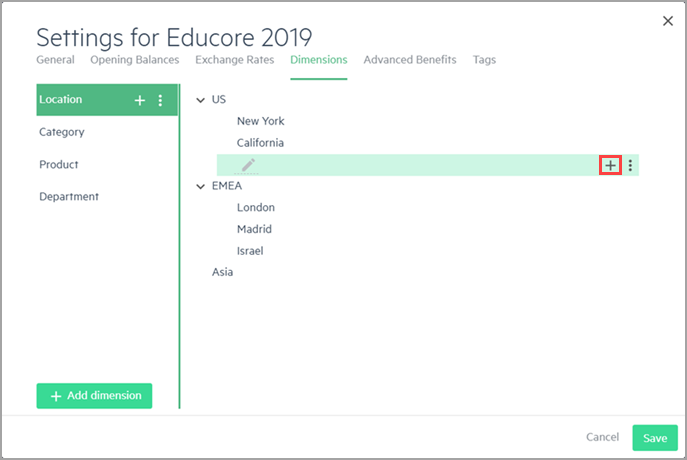
Task: Click the pencil edit icon in the new row
Action: click(x=248, y=165)
